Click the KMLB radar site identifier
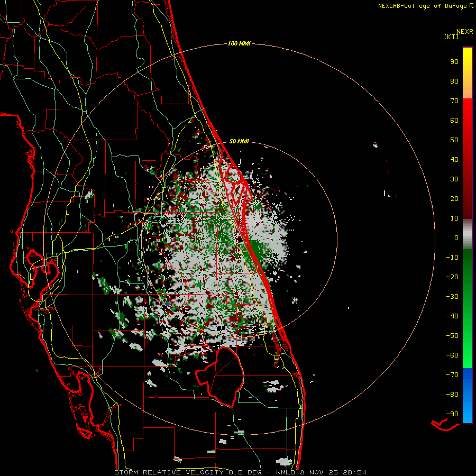This screenshot has height=476, width=476. pos(286,472)
